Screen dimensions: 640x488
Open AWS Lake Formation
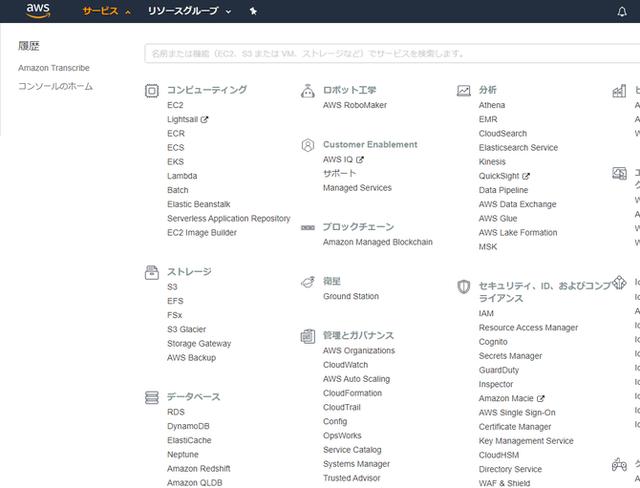tap(518, 233)
